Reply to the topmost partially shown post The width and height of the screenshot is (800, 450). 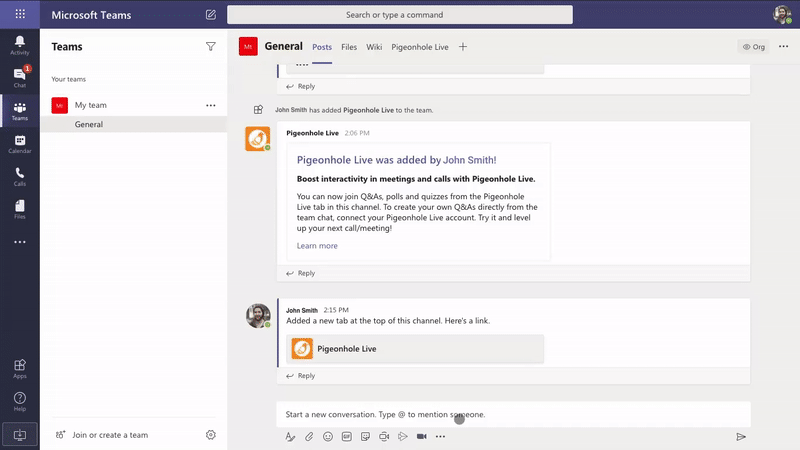pyautogui.click(x=301, y=86)
